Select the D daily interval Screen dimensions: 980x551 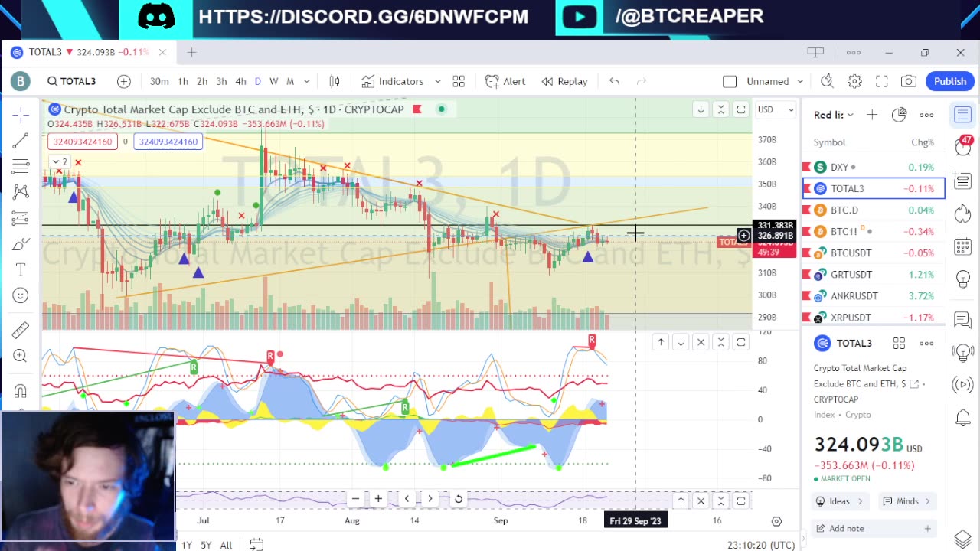pyautogui.click(x=258, y=81)
